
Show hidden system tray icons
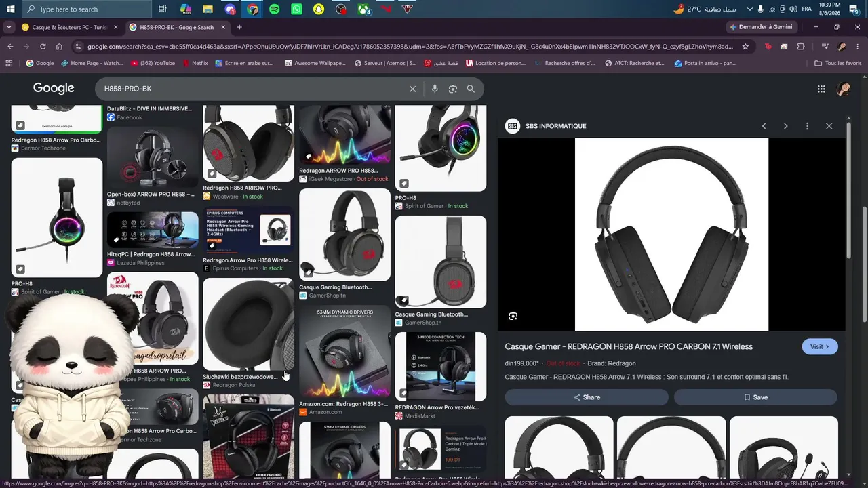pyautogui.click(x=749, y=9)
